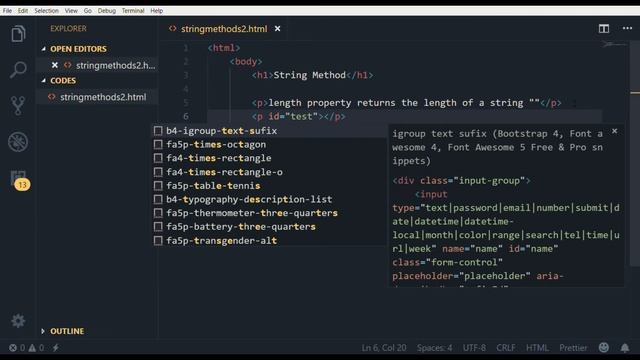Click the p id="test" line in editor
640x360 pixels.
[298, 117]
